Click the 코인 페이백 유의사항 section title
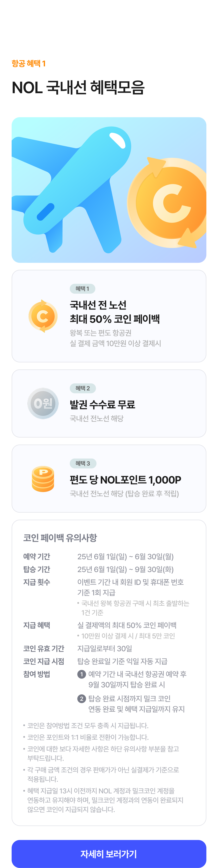The width and height of the screenshot is (218, 868). click(60, 538)
